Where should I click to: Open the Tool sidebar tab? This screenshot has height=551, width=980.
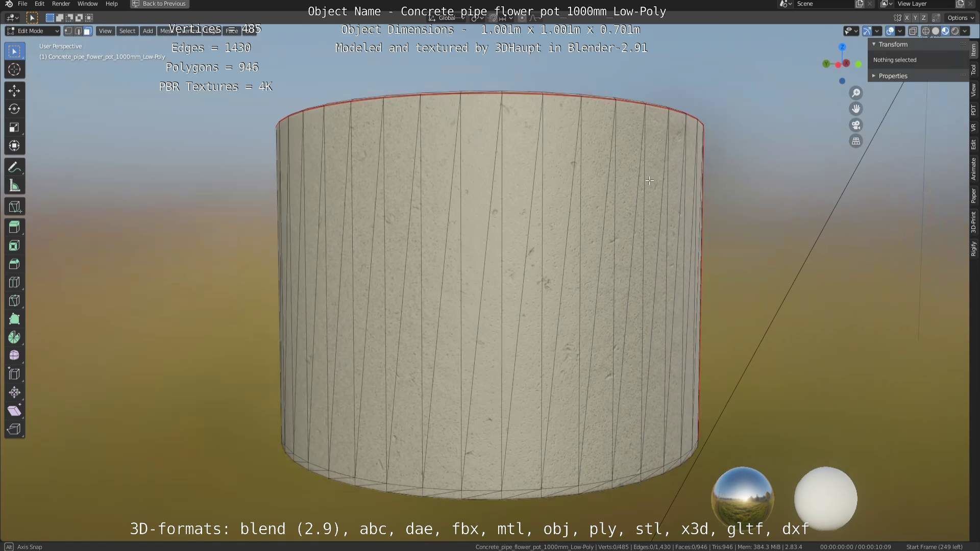(x=973, y=69)
